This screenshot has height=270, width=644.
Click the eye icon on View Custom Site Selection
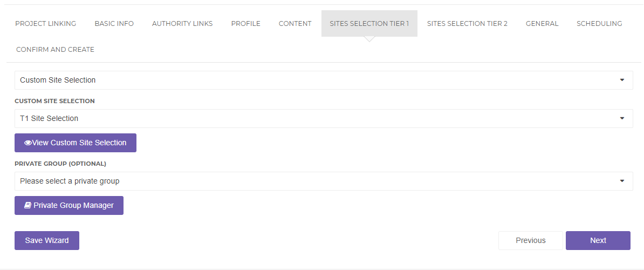28,143
